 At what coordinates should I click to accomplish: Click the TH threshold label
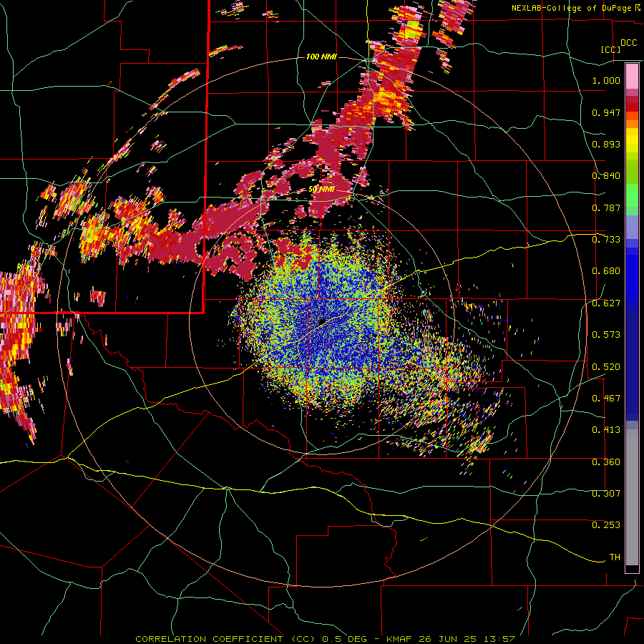point(615,557)
